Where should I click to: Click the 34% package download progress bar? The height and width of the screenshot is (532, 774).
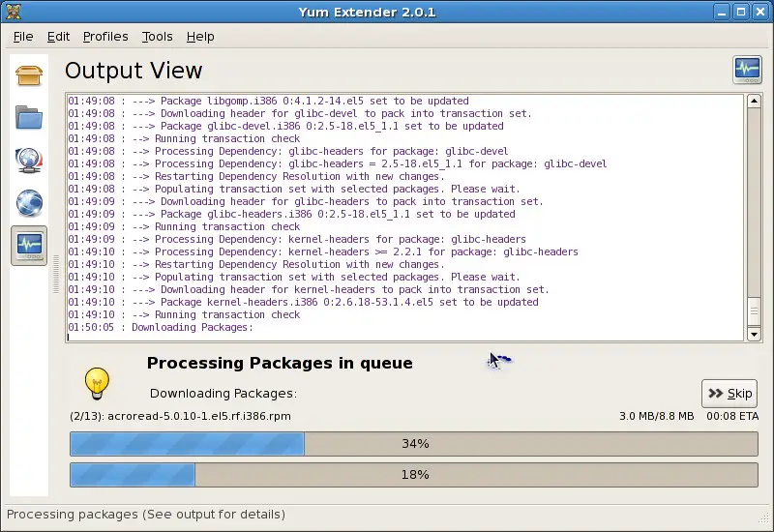(414, 444)
